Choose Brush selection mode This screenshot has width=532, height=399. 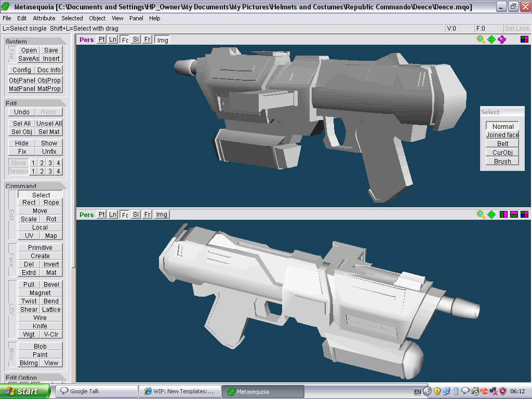click(502, 161)
